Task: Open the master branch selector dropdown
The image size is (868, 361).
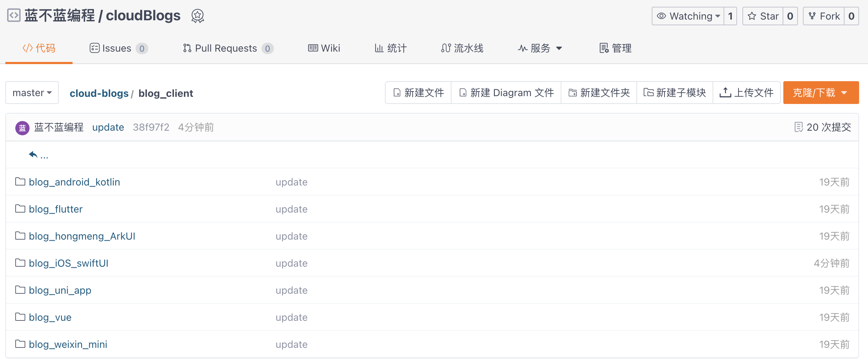Action: 32,93
